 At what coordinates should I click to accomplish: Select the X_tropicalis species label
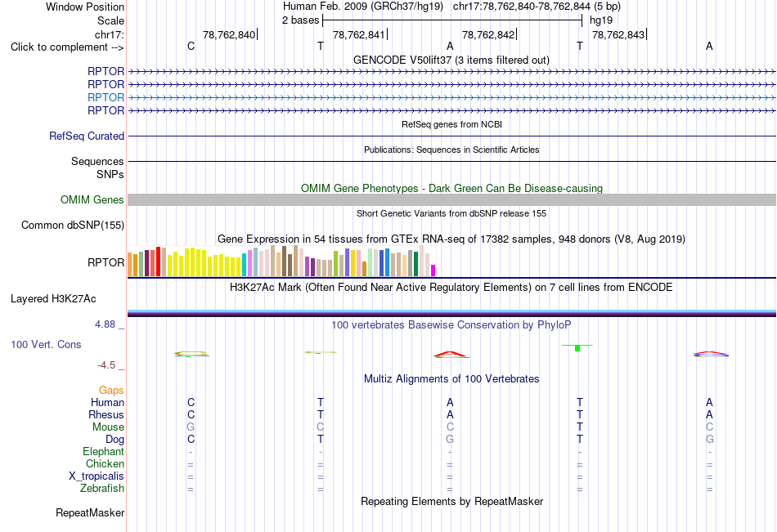pyautogui.click(x=97, y=476)
